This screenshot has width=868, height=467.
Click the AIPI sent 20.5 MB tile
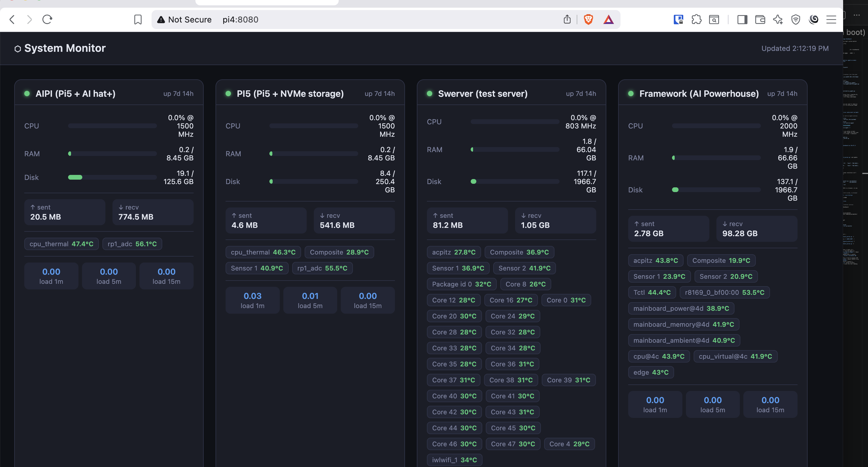click(65, 212)
